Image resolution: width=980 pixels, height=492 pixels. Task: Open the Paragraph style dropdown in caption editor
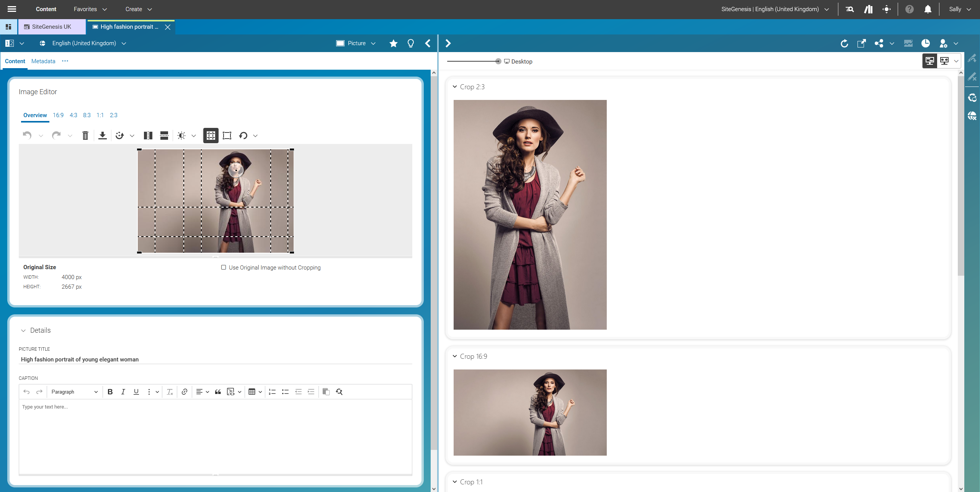75,392
